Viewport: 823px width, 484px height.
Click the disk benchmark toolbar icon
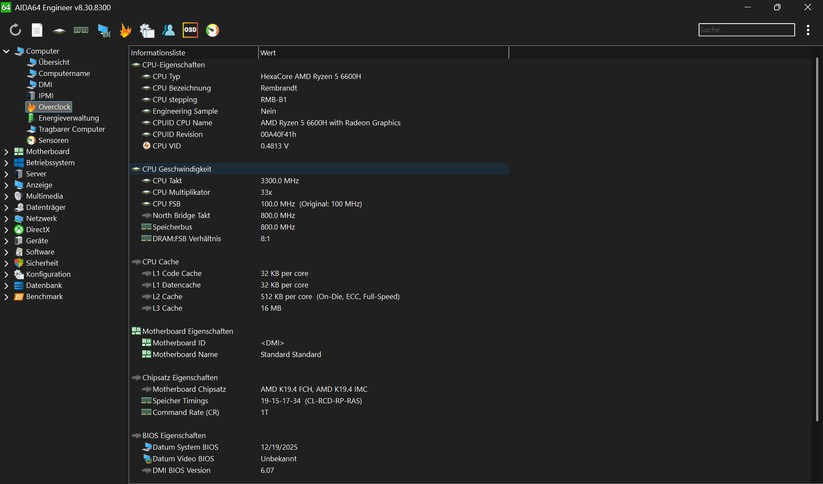[x=59, y=30]
